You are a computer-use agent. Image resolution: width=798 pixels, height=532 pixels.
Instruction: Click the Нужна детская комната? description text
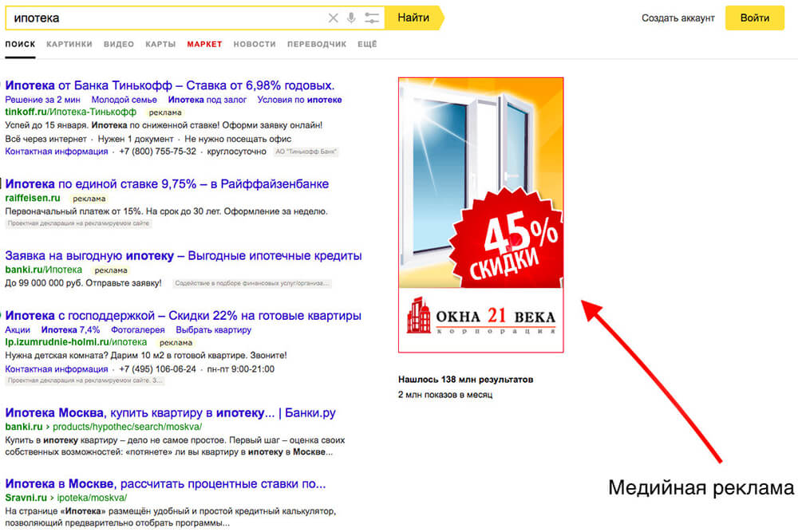146,356
